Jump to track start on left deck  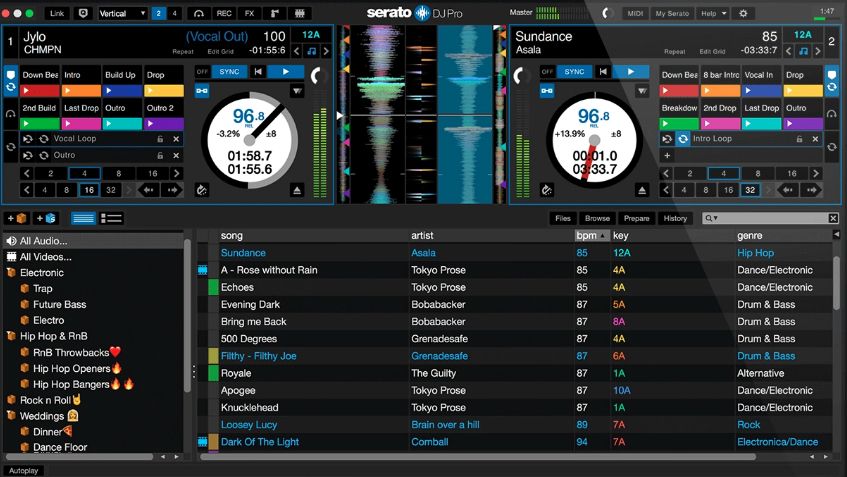[258, 71]
